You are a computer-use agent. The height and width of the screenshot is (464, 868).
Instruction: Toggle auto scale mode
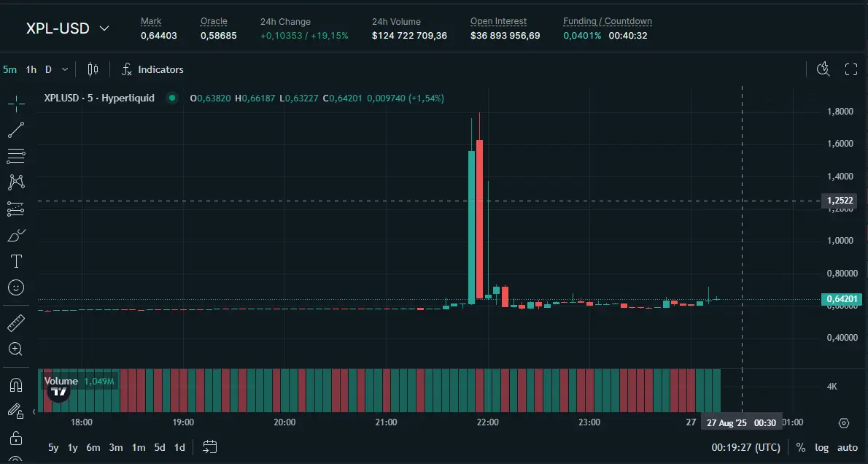click(x=848, y=447)
